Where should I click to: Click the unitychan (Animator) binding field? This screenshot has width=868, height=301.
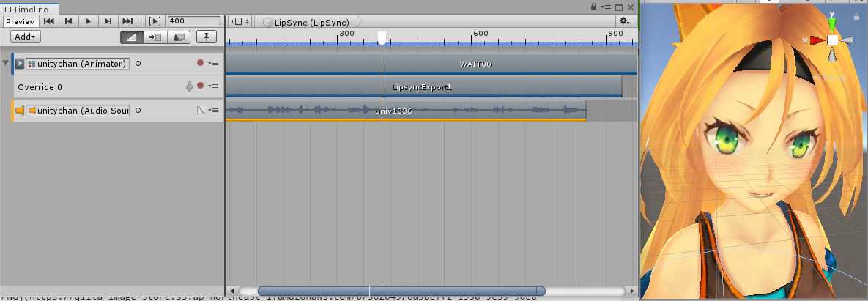pyautogui.click(x=78, y=64)
